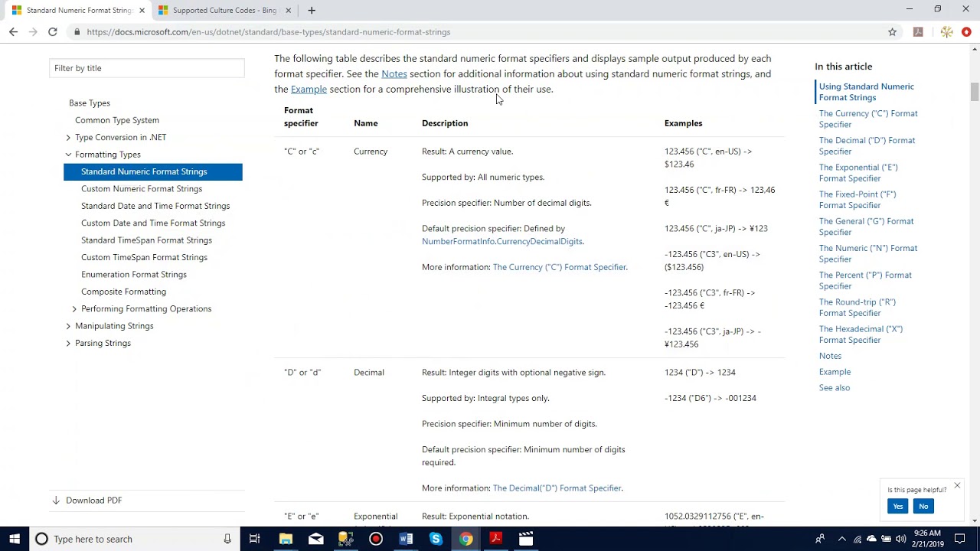Image resolution: width=980 pixels, height=551 pixels.
Task: Click the Chrome profile avatar icon
Action: coord(947,31)
